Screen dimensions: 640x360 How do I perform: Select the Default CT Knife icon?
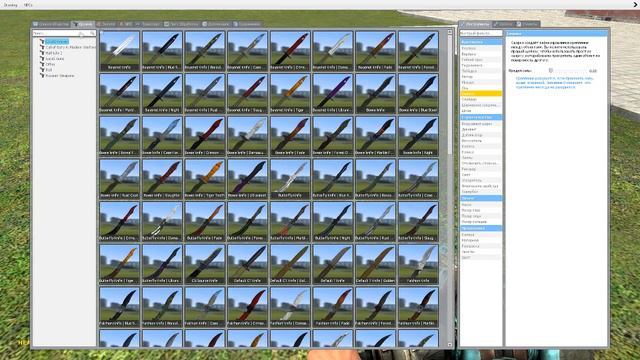pos(247,264)
